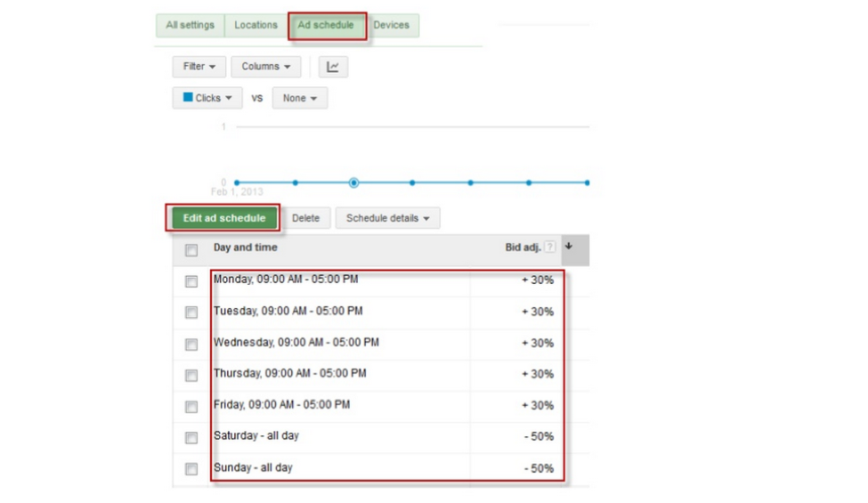Click Saturday - all day text
This screenshot has width=868, height=503.
tap(256, 436)
